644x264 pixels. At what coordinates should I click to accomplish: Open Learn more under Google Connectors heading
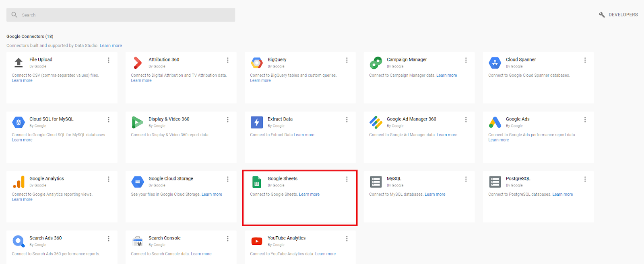(x=111, y=45)
